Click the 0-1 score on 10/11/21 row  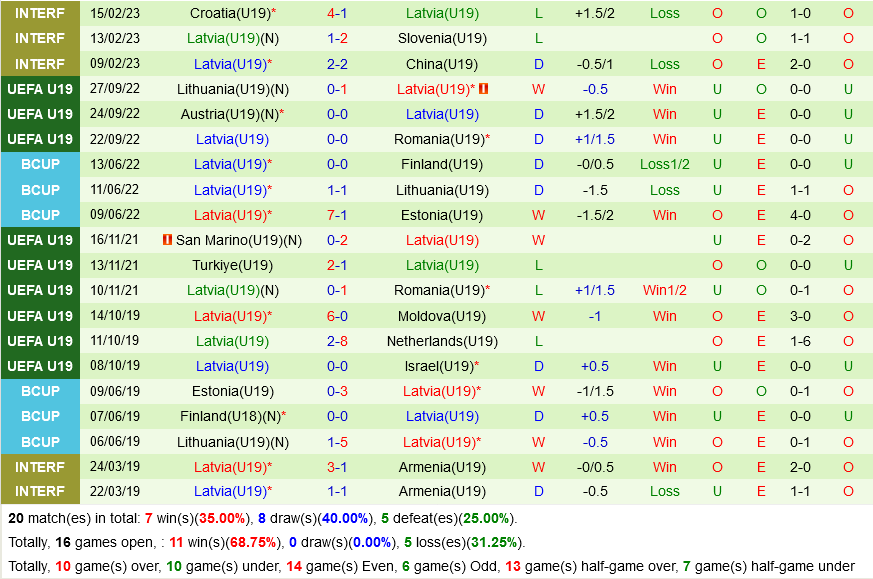pyautogui.click(x=337, y=290)
